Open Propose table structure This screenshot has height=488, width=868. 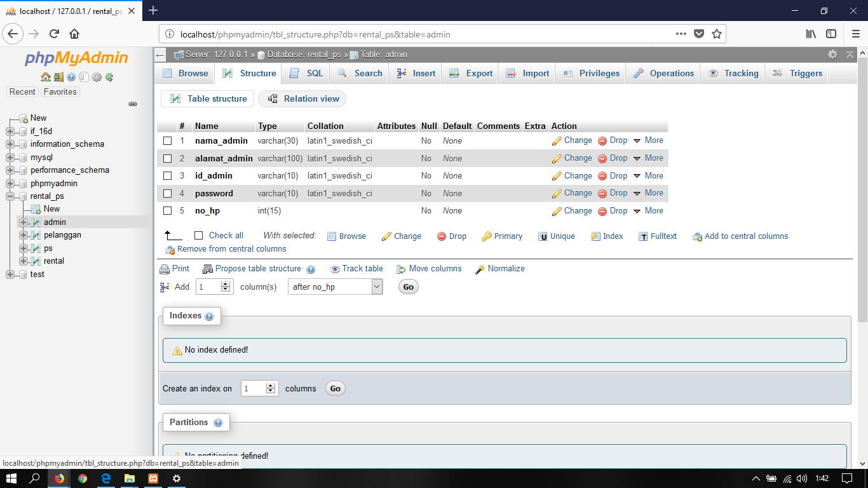257,269
